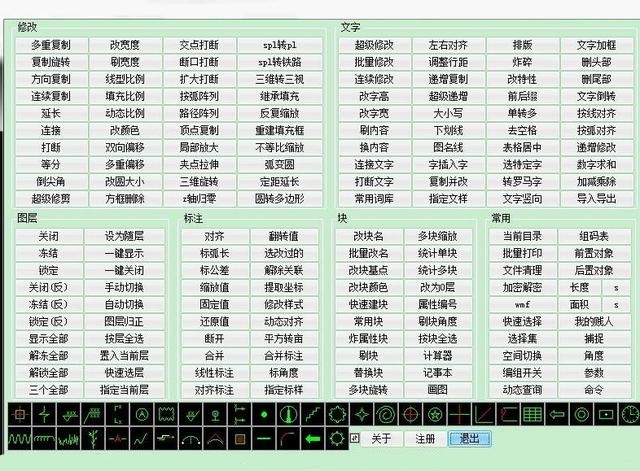
Task: Click the 超级修剪 button
Action: coord(51,199)
